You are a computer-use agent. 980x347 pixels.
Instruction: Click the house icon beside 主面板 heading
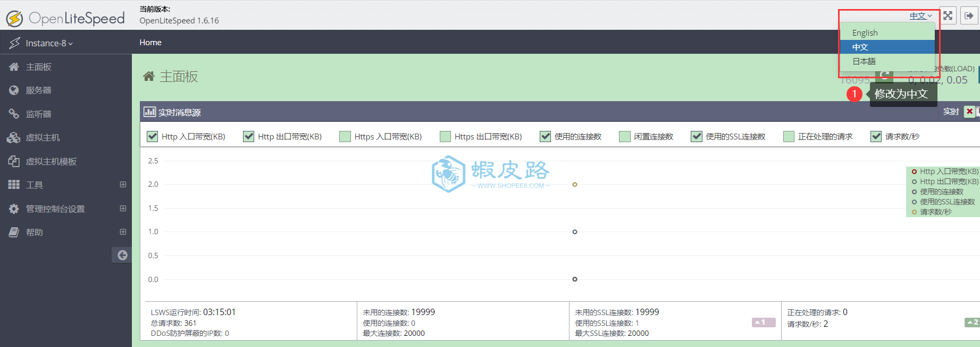(x=149, y=76)
